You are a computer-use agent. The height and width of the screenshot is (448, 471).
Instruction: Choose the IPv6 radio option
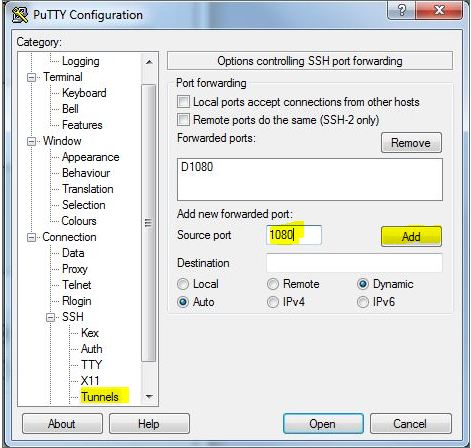(363, 302)
